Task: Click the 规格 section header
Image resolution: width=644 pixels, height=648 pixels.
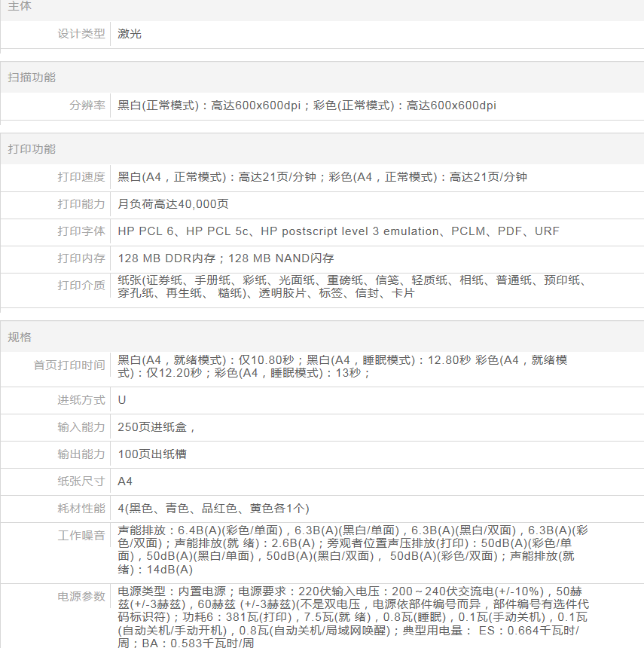Action: pyautogui.click(x=20, y=337)
